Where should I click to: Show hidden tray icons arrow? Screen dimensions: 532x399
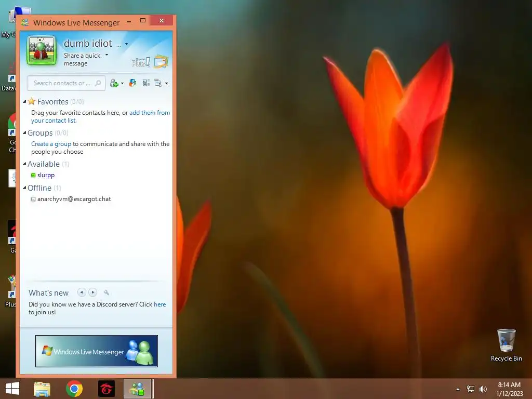tap(458, 389)
